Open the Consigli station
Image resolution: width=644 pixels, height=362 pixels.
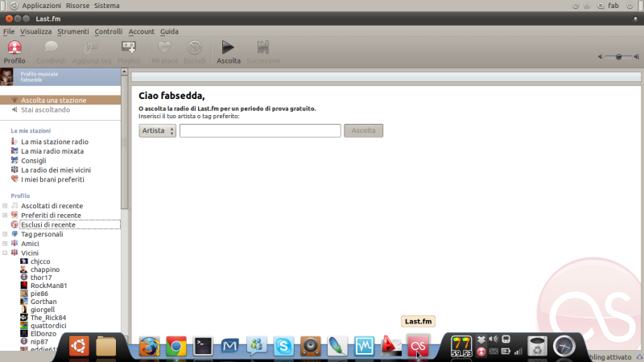(33, 160)
